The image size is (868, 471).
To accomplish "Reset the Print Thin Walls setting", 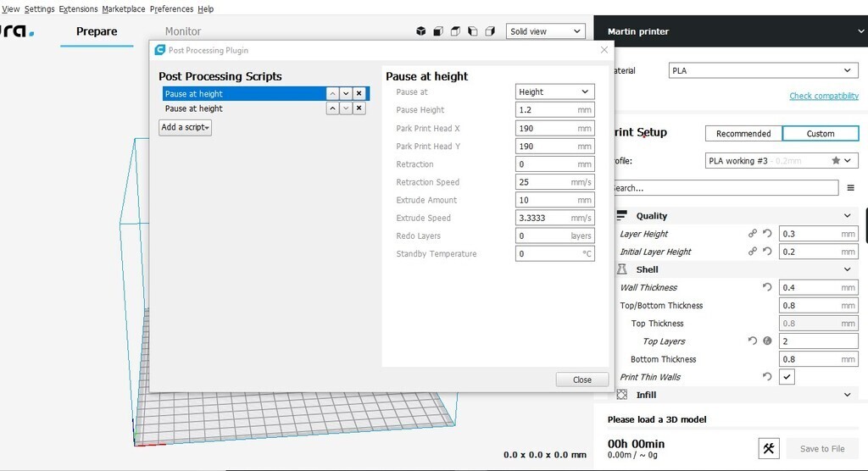I will click(766, 377).
